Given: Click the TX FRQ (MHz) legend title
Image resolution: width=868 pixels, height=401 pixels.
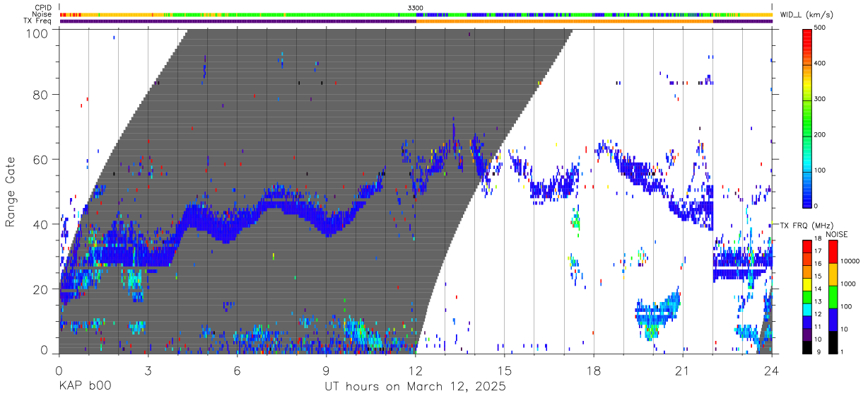Looking at the screenshot, I should tap(807, 225).
